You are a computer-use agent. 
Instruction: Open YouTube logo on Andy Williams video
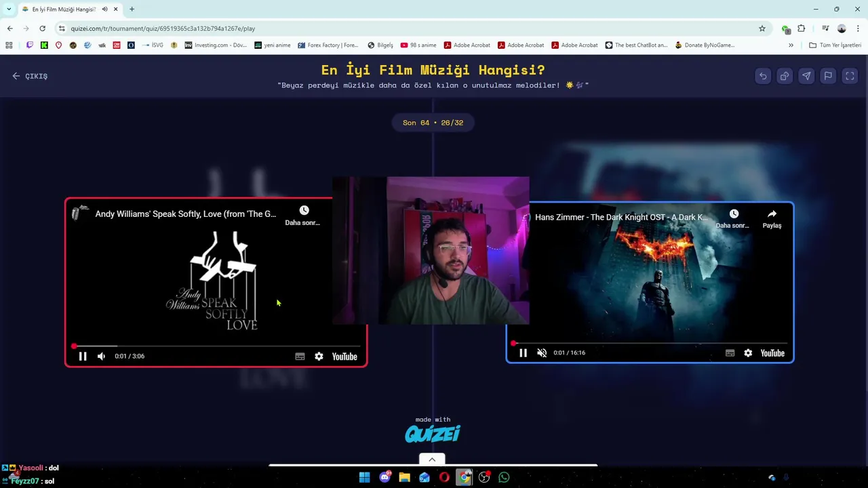click(344, 357)
